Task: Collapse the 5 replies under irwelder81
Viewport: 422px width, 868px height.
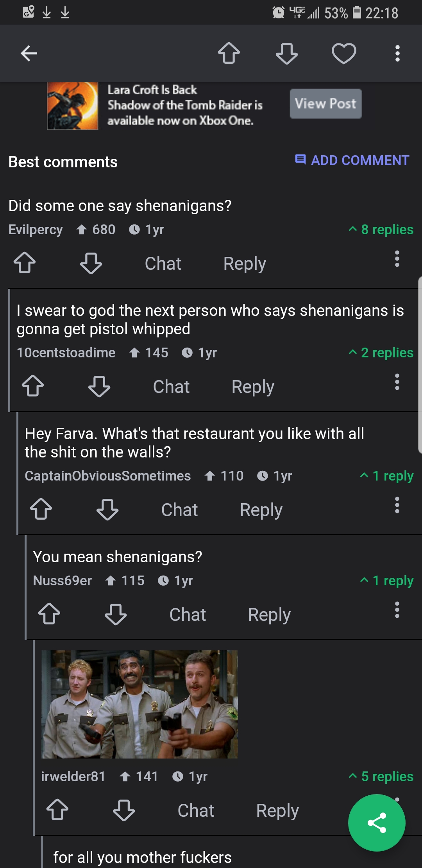Action: click(381, 777)
